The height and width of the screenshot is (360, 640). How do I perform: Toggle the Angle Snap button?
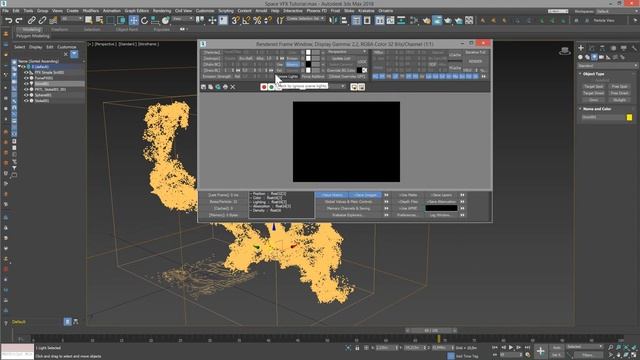point(246,20)
